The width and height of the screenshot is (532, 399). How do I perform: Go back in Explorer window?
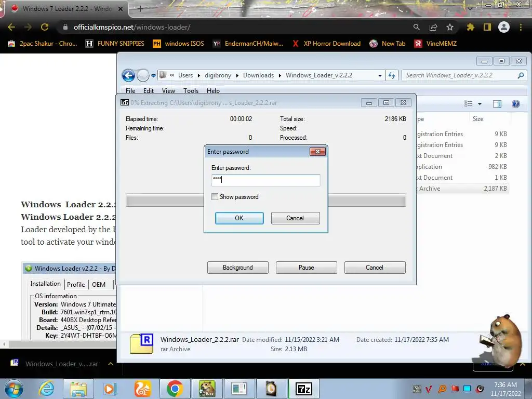[129, 75]
